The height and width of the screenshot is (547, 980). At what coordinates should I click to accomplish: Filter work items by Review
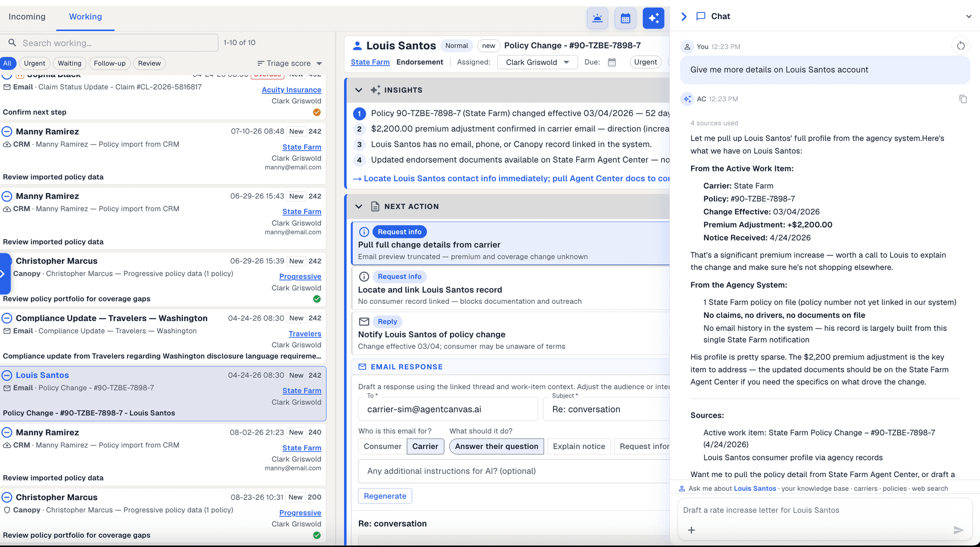149,63
